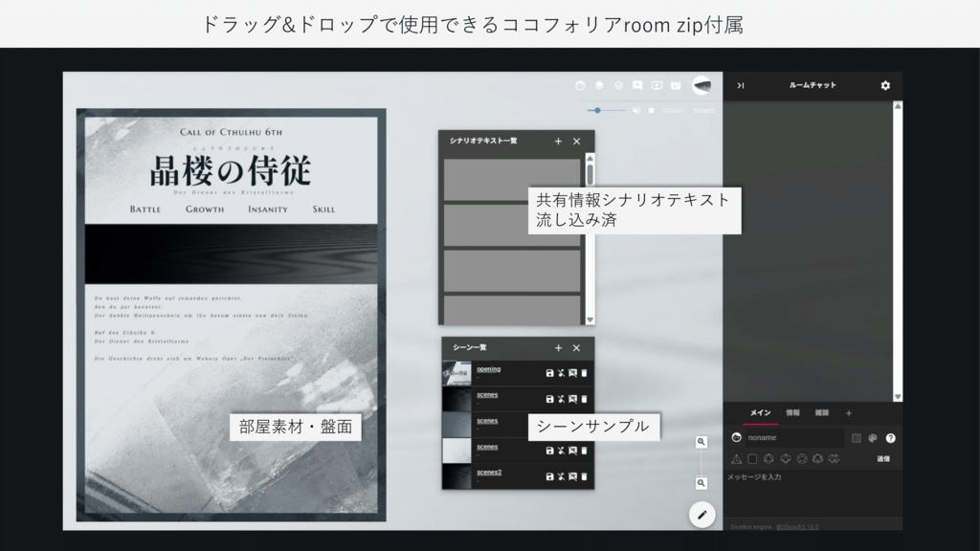Screen dimensions: 980x551
Task: Roll the D12 die icon
Action: click(x=802, y=459)
